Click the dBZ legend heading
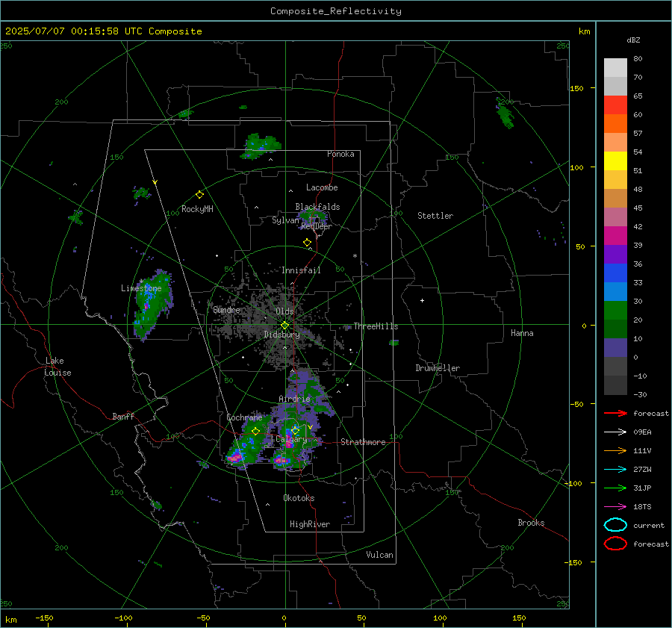Image resolution: width=672 pixels, height=628 pixels. pos(633,40)
